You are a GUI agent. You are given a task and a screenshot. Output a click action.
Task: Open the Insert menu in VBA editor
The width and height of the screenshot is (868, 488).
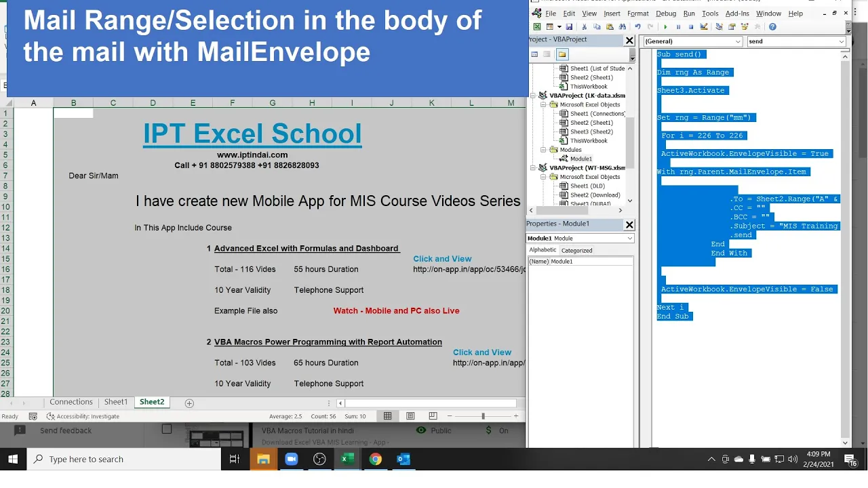point(612,14)
